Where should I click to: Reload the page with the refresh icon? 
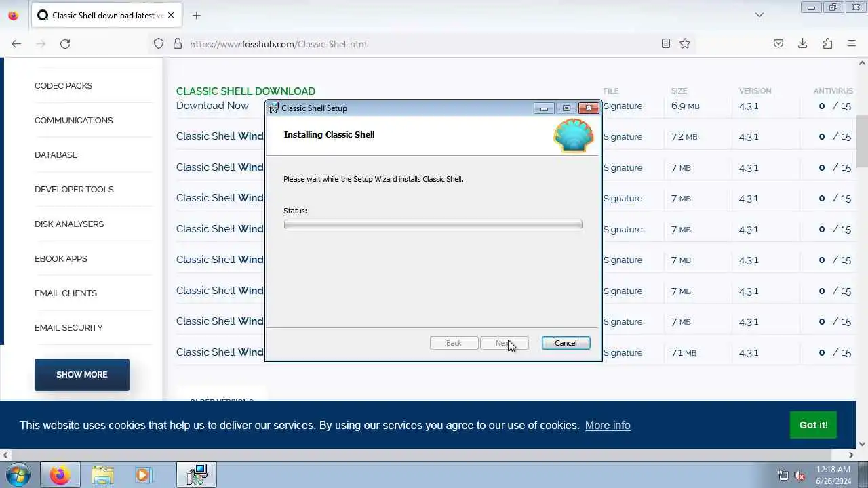[x=65, y=43]
